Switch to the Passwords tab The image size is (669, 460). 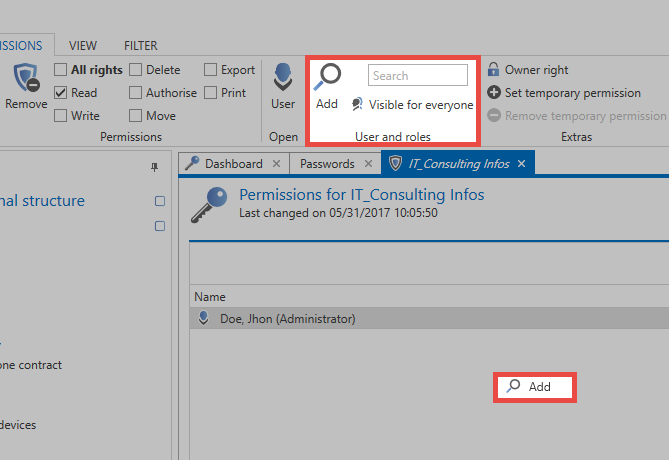[x=327, y=164]
